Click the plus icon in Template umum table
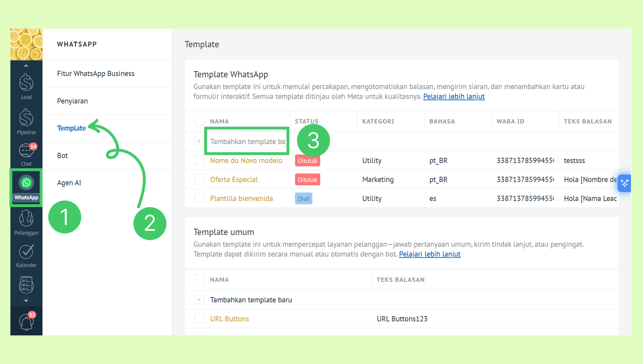This screenshot has height=364, width=643. tap(199, 299)
